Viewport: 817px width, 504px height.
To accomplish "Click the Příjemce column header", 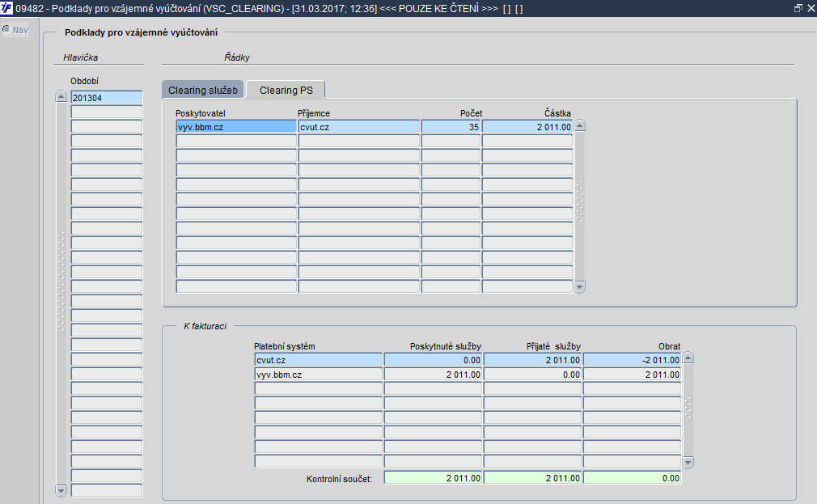I will [x=314, y=113].
